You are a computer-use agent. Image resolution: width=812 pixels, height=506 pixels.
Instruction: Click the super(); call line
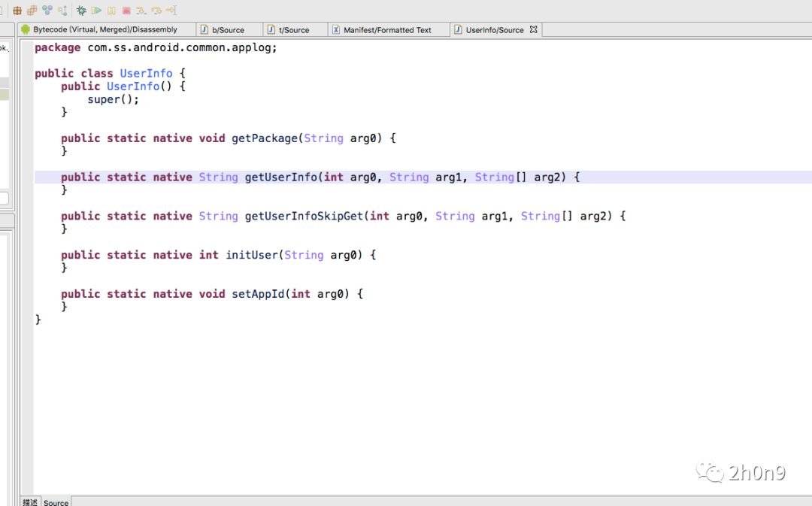[113, 99]
